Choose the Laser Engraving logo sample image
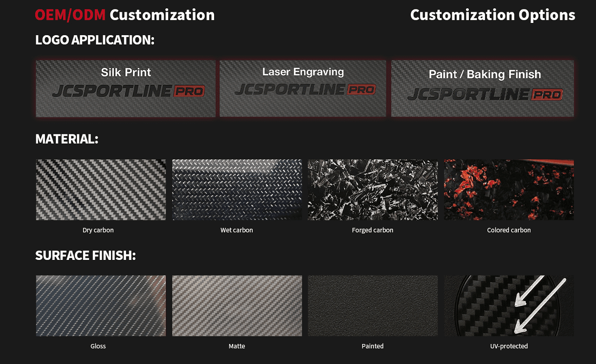596x364 pixels. click(303, 88)
